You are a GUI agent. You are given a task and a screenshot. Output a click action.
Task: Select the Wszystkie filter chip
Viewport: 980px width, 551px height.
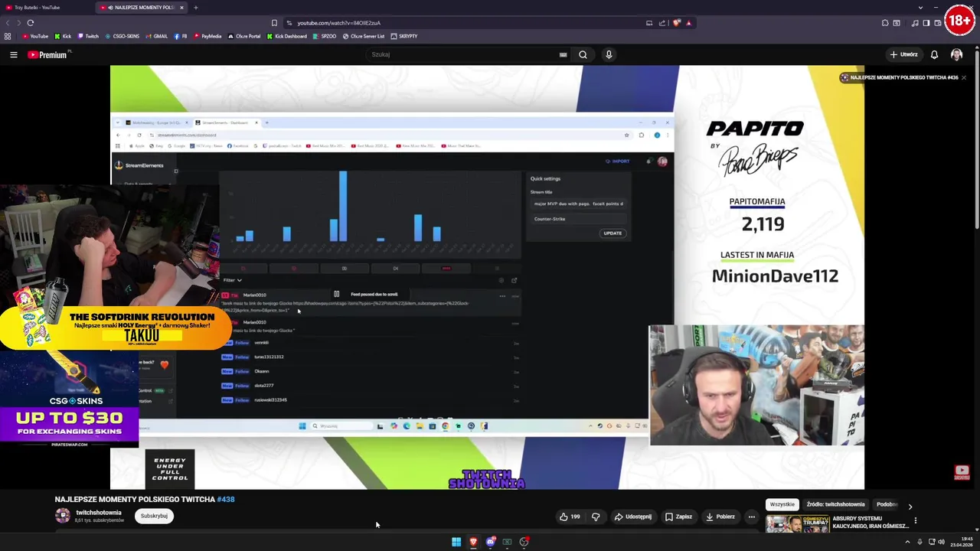pos(782,504)
